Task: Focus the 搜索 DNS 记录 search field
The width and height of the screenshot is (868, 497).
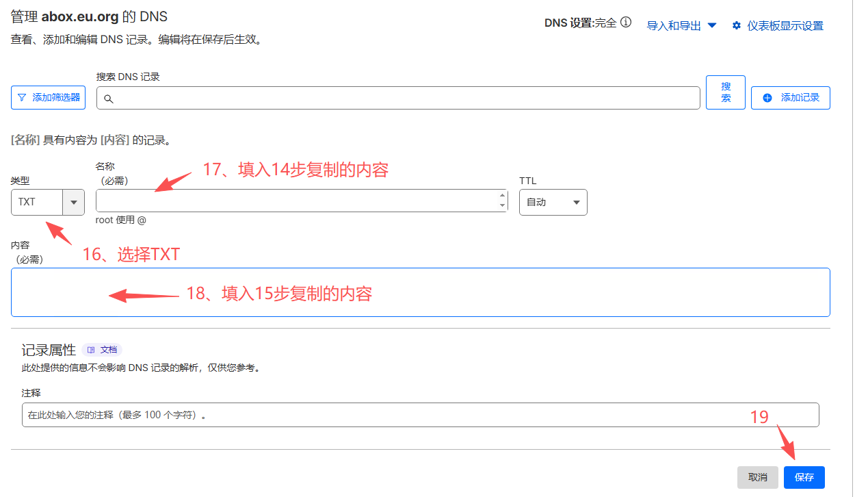Action: (x=404, y=98)
